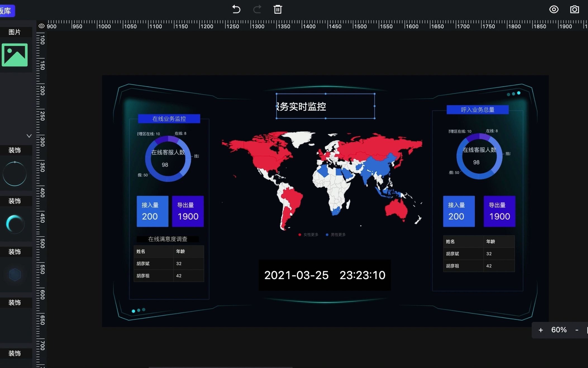Image resolution: width=588 pixels, height=368 pixels.
Task: Select the 在线业务监控 header label
Action: point(169,119)
